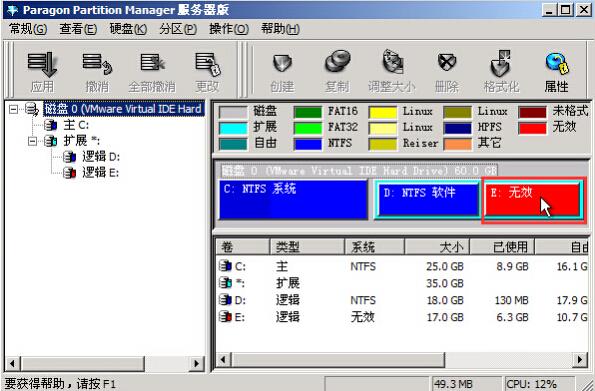595x391 pixels.
Task: Click the FAT32 green legend swatch
Action: (x=308, y=128)
